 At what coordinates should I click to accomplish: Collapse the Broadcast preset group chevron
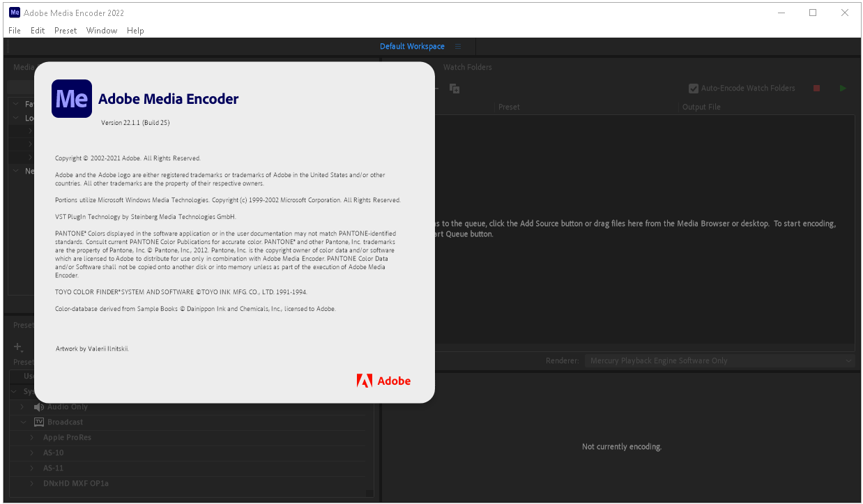coord(22,422)
